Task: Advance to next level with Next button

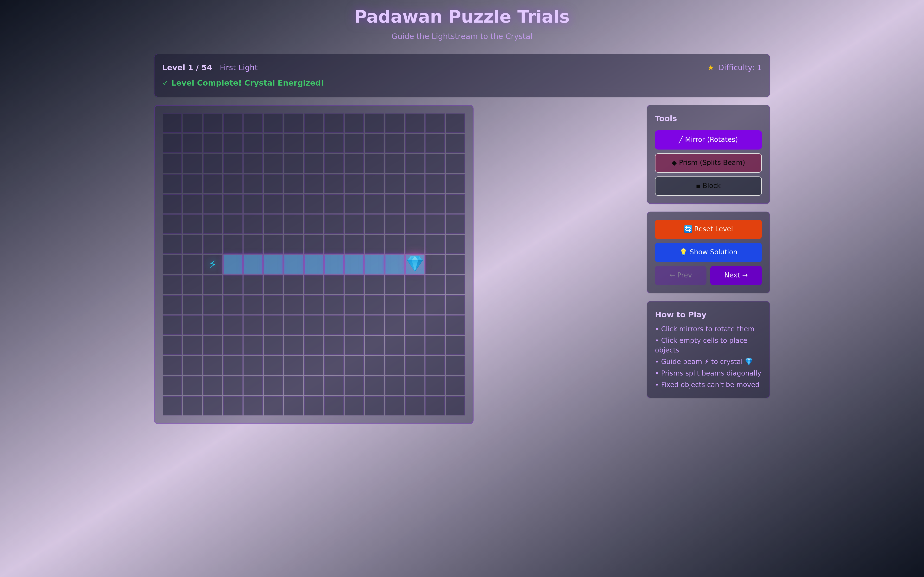Action: click(x=735, y=275)
